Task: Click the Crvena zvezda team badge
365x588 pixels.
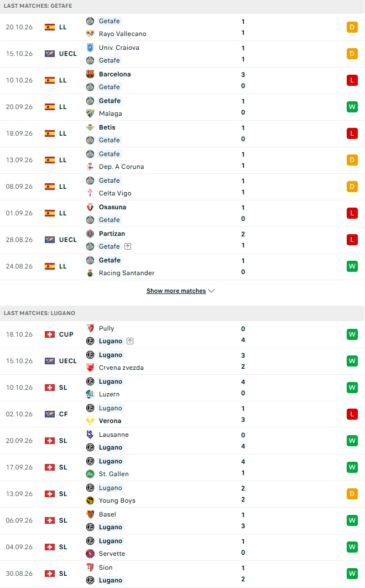Action: pyautogui.click(x=90, y=368)
